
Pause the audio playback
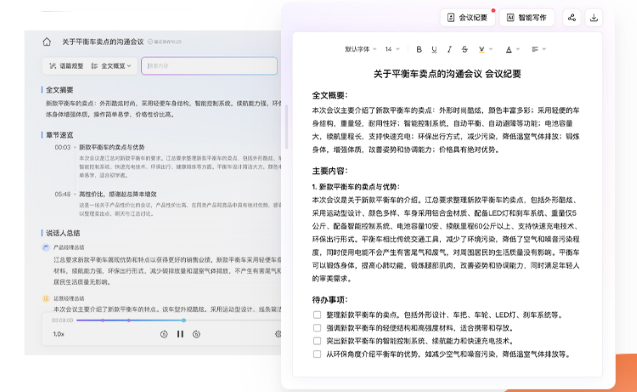pos(180,334)
